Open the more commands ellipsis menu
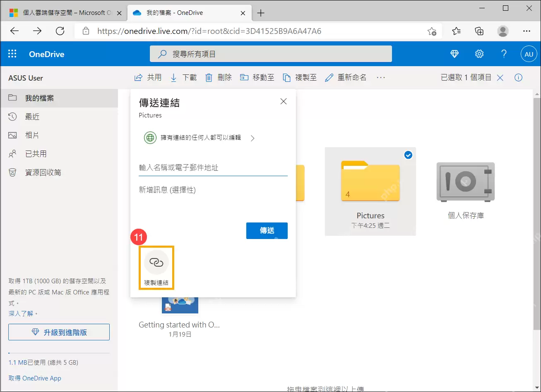Viewport: 541px width, 392px height. click(381, 77)
